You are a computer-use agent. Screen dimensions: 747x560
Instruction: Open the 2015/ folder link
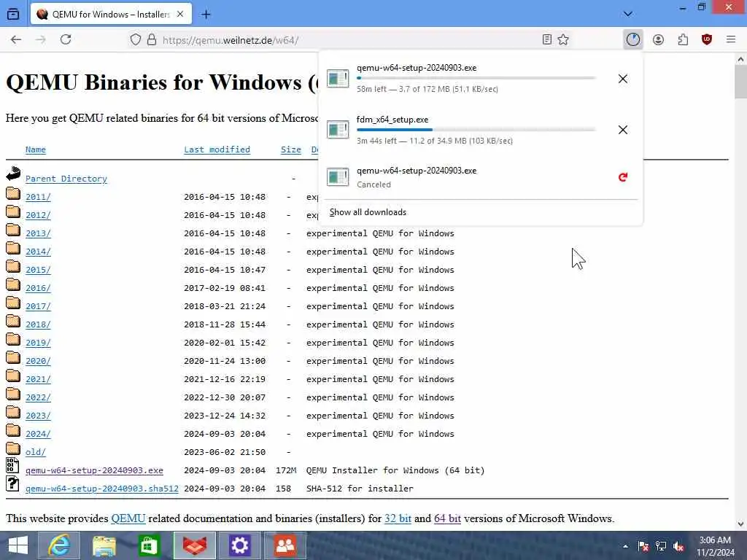[38, 270]
